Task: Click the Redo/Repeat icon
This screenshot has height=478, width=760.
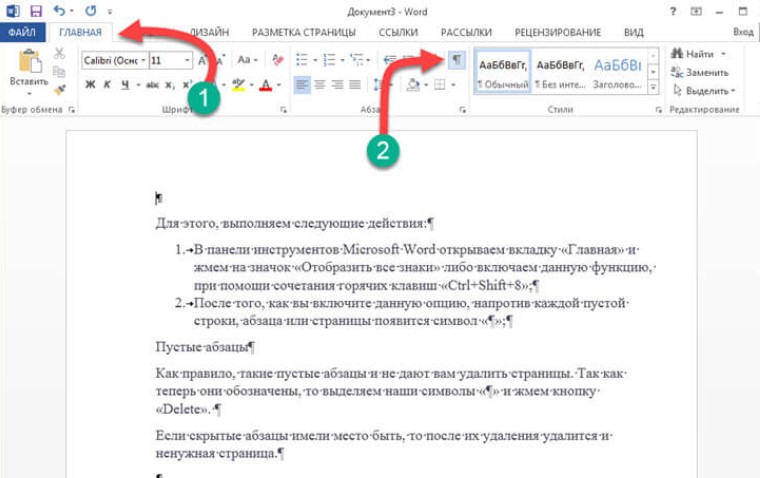Action: tap(91, 11)
